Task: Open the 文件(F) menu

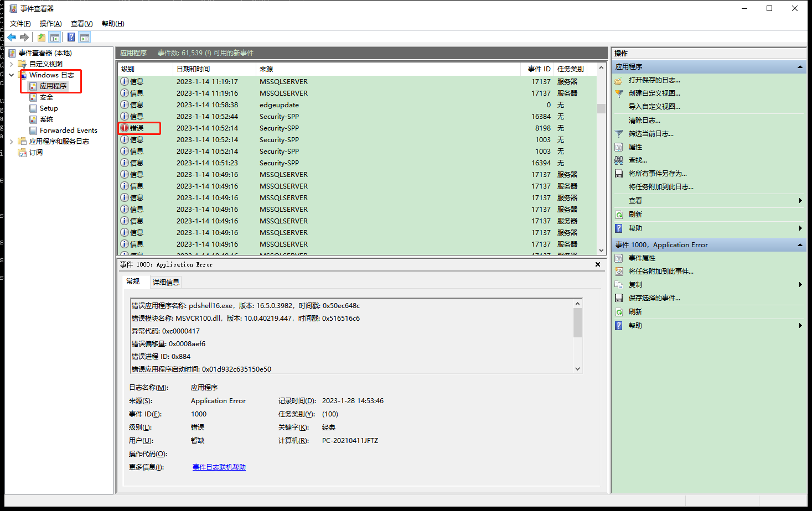Action: [20, 24]
